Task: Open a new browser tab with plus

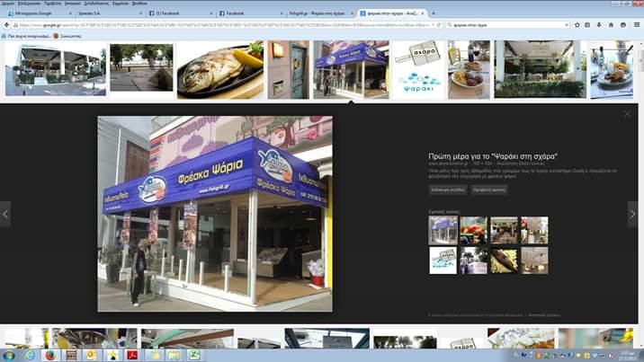Action: pyautogui.click(x=434, y=13)
